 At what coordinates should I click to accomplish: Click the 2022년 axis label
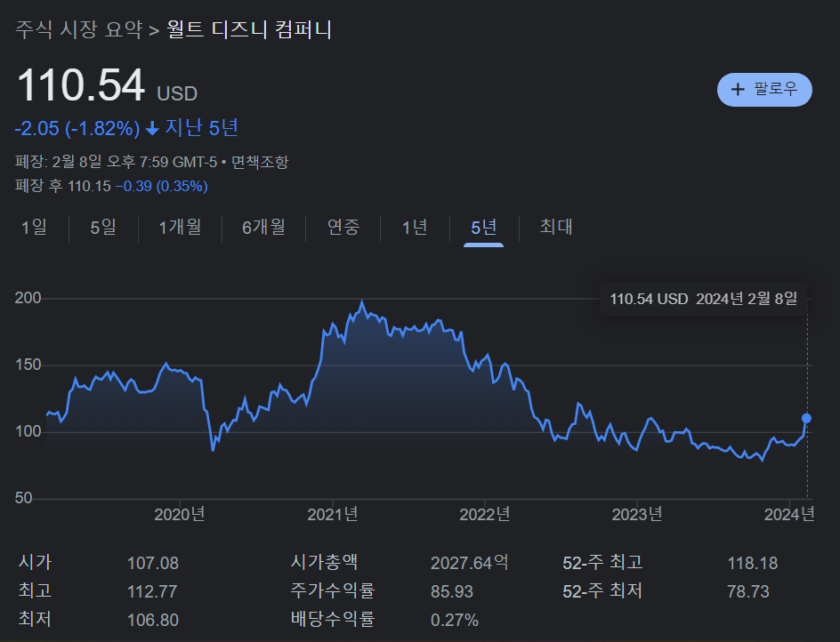[x=485, y=515]
